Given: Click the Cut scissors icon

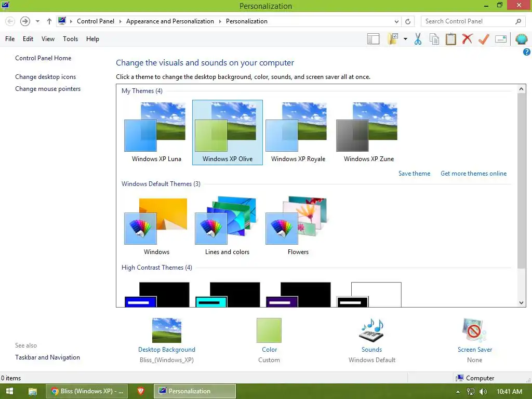Looking at the screenshot, I should [418, 39].
